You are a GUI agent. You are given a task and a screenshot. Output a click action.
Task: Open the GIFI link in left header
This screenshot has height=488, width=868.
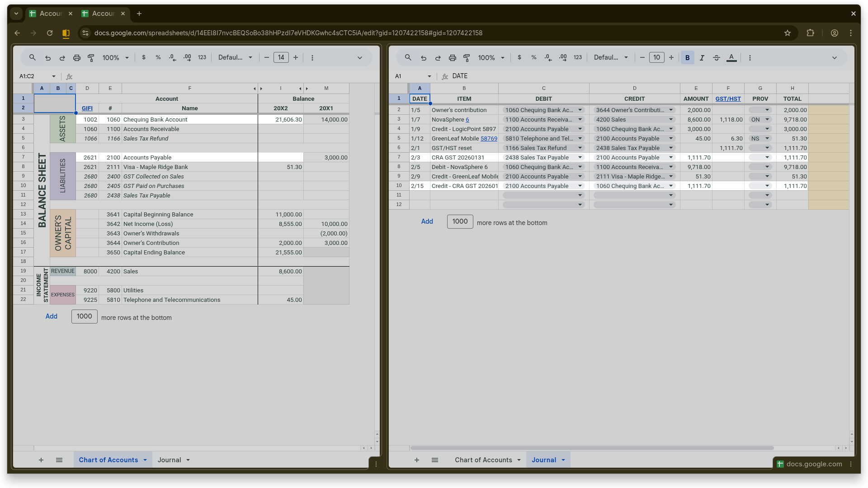pyautogui.click(x=87, y=108)
